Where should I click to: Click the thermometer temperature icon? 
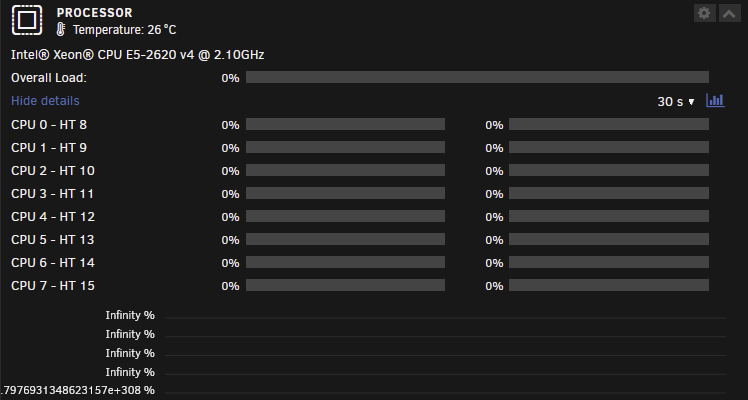coord(61,30)
